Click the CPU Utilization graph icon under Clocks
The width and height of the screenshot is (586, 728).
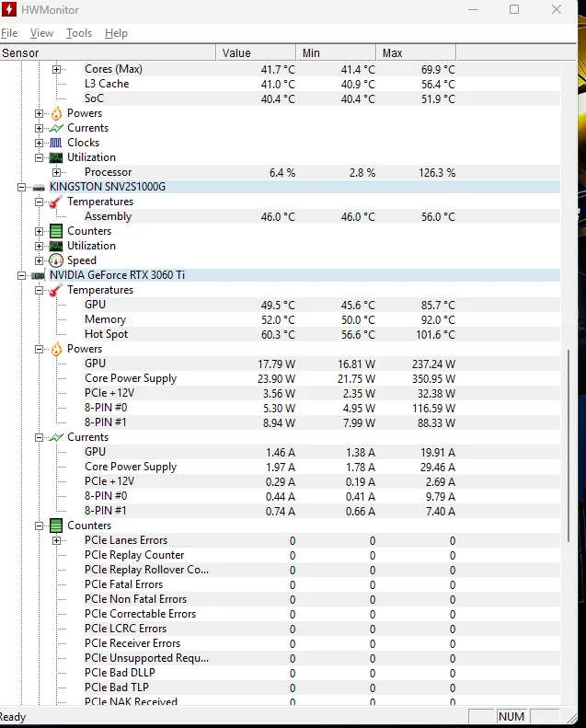point(56,158)
